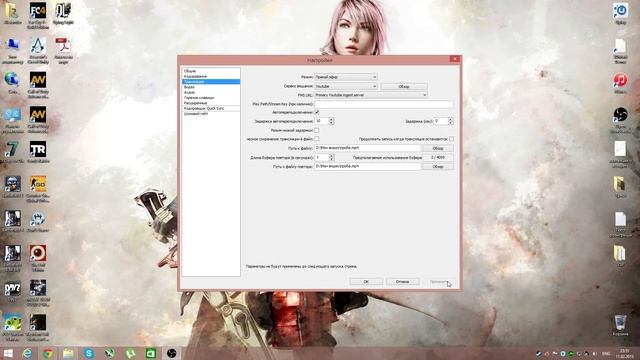
Task: Click the Применить apply button
Action: click(x=439, y=282)
